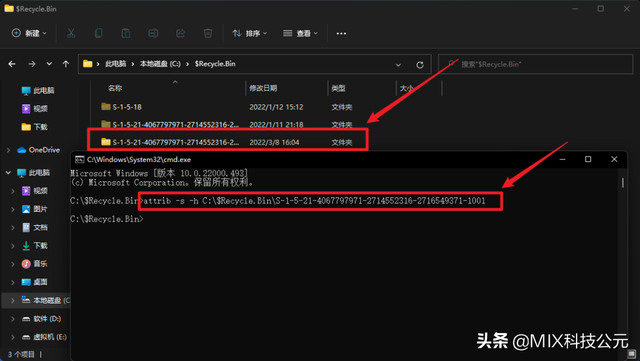The width and height of the screenshot is (640, 361).
Task: Minimize the File Explorer window
Action: (575, 9)
